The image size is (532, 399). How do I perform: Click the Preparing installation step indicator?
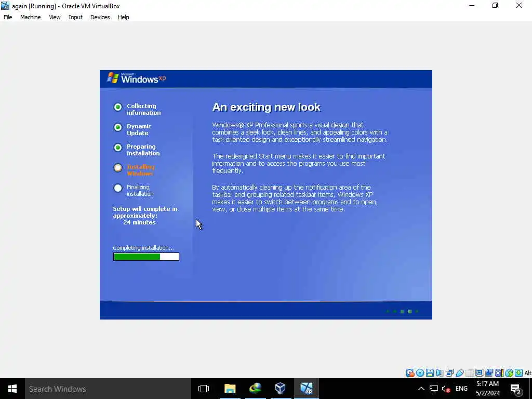pos(118,148)
